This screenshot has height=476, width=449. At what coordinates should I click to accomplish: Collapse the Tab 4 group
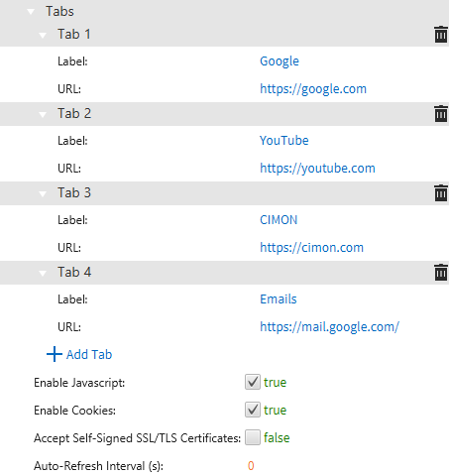click(43, 273)
